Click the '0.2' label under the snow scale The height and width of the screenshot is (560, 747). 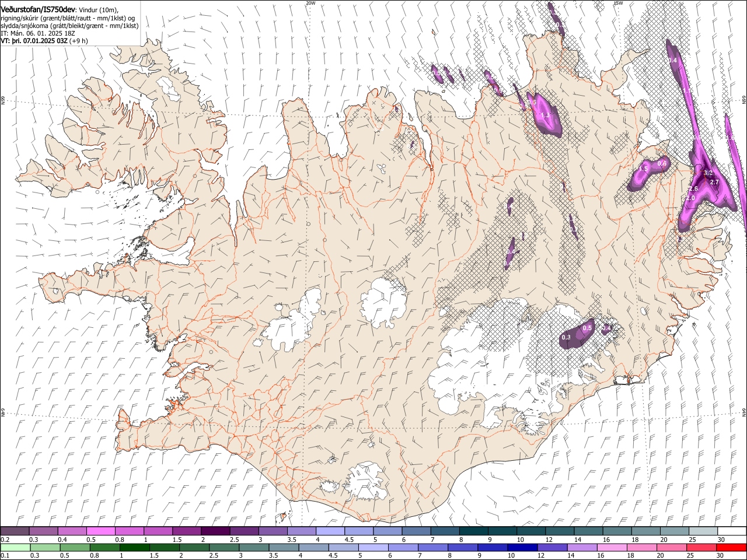coord(4,540)
